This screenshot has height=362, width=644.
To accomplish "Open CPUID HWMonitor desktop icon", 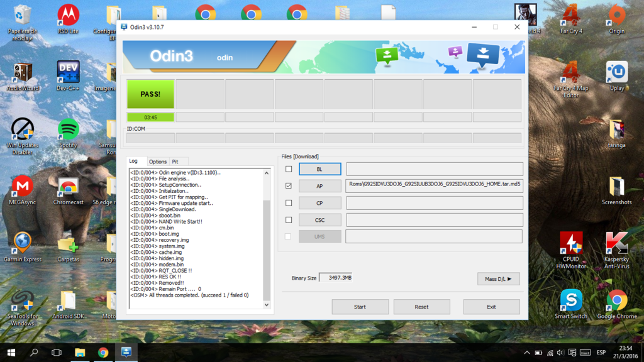I will point(571,243).
